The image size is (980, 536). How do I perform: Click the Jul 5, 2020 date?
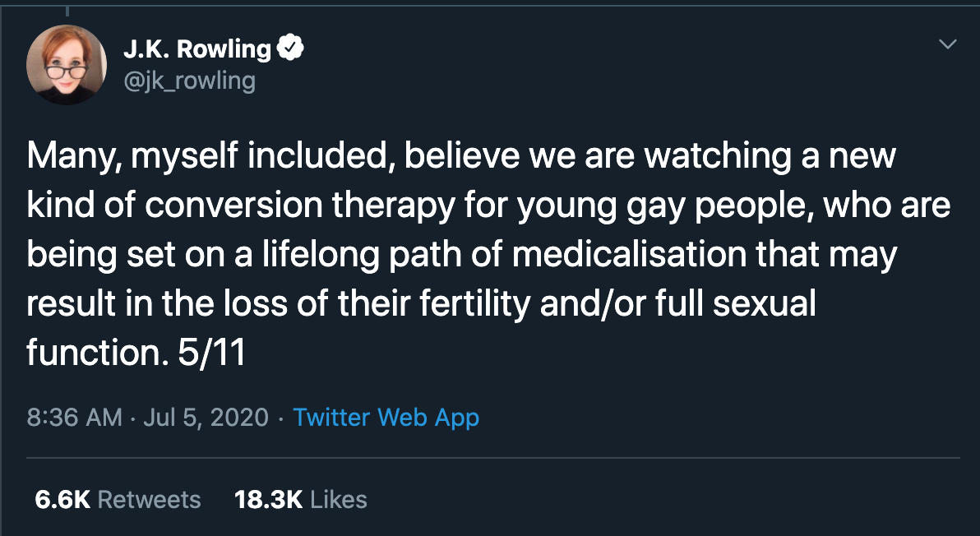coord(206,417)
